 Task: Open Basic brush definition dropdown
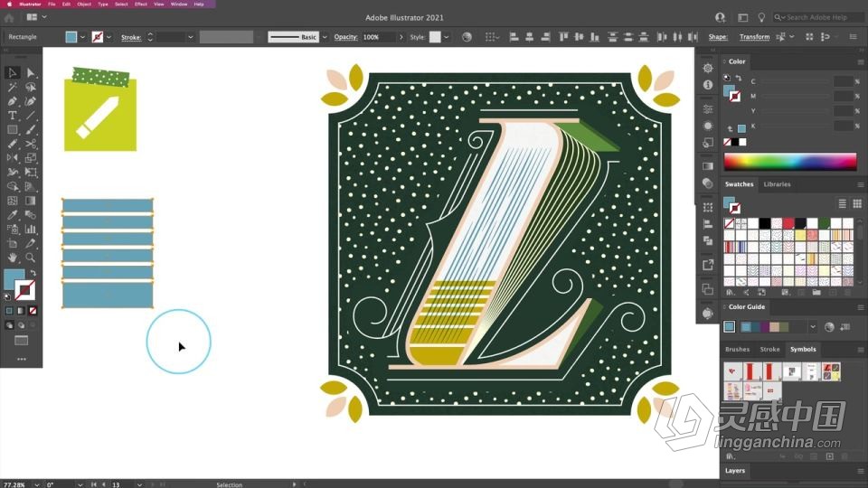(x=325, y=37)
